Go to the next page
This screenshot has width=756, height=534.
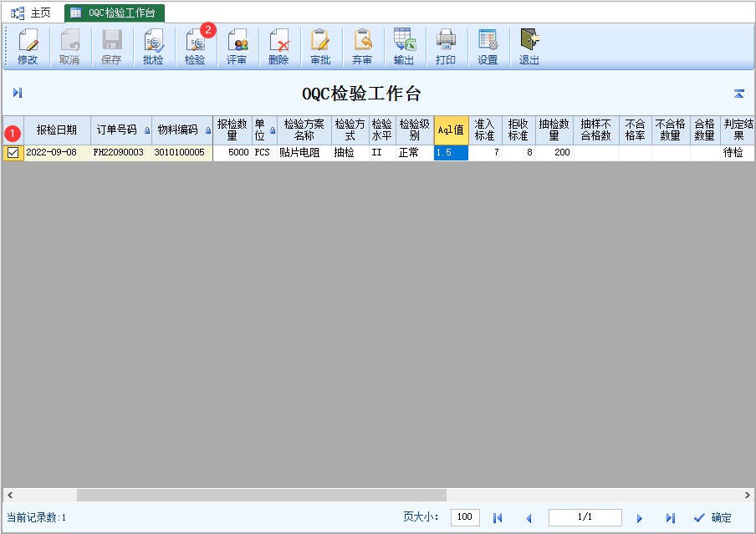pos(639,517)
